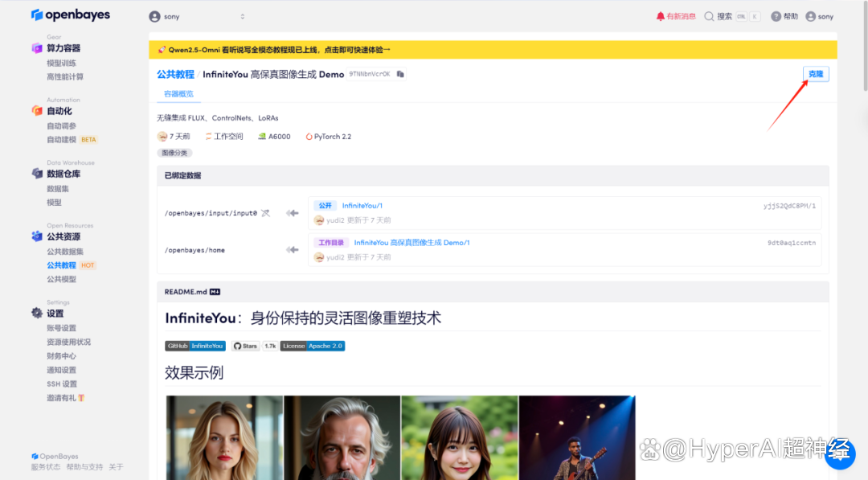Screen dimensions: 868x480
Task: Click the blue floating chat button
Action: (840, 453)
